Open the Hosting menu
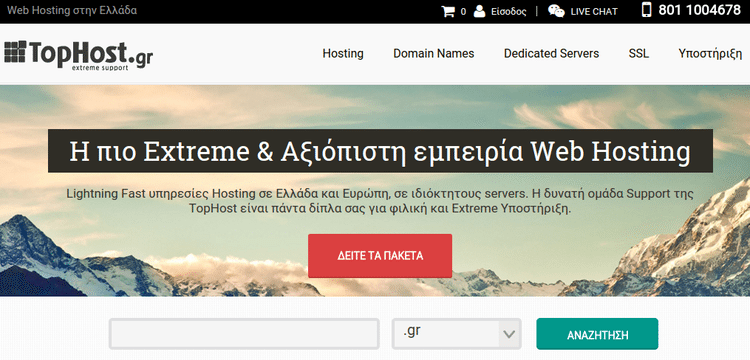750x360 pixels. (343, 54)
